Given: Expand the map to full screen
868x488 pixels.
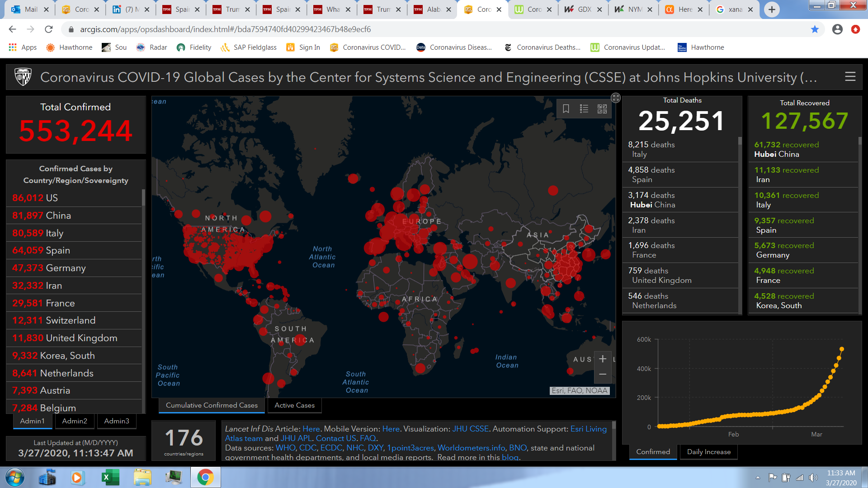Looking at the screenshot, I should coord(616,98).
